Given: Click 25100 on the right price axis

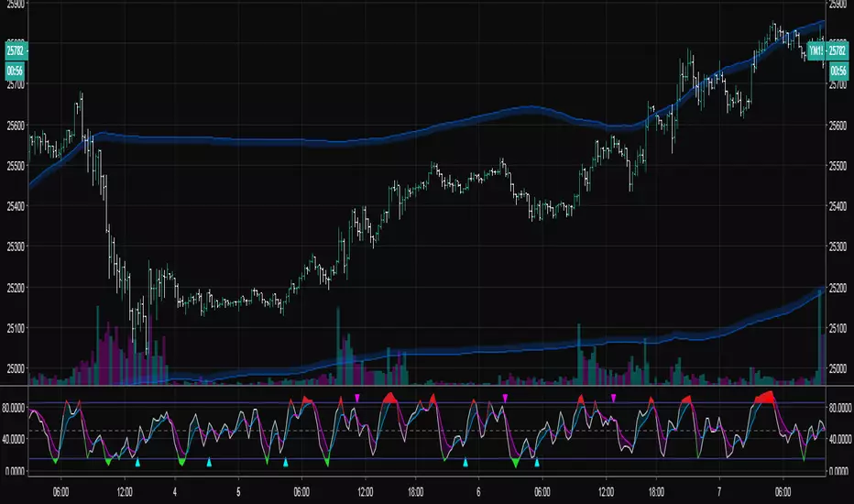Looking at the screenshot, I should point(838,328).
